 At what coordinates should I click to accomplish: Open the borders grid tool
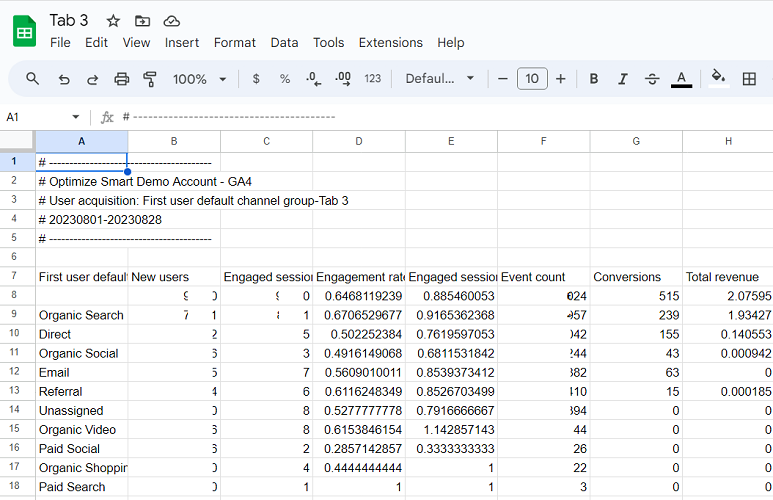point(749,79)
